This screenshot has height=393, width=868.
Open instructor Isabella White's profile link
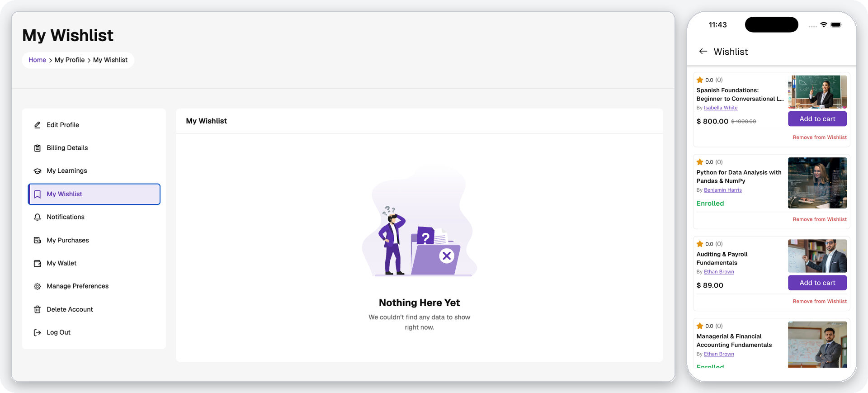721,108
